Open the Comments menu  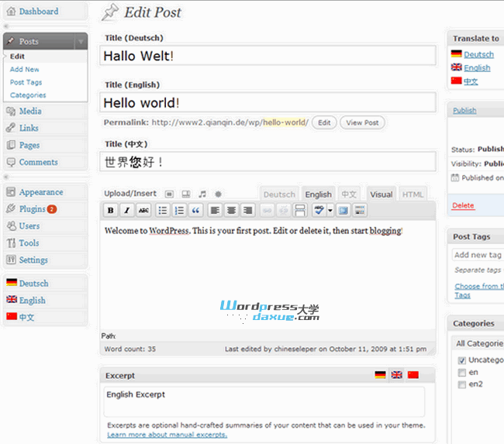pos(39,162)
